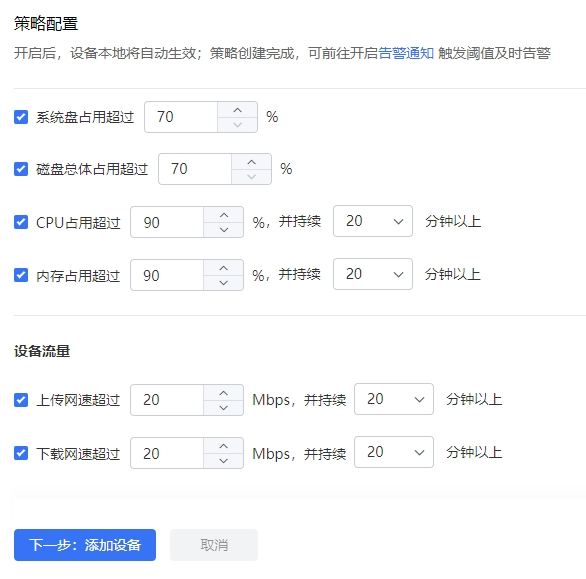Expand 上传网速 duration minutes dropdown
Screen dimensions: 586x579
click(x=394, y=399)
